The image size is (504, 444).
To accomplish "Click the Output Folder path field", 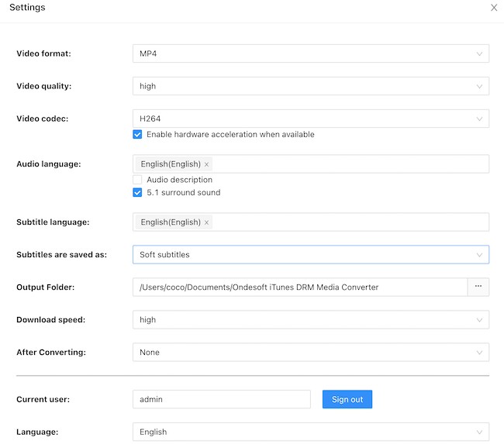I will [x=299, y=287].
